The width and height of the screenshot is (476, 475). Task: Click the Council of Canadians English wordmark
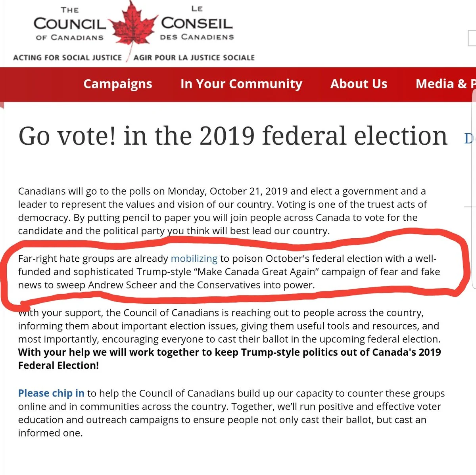pos(70,25)
